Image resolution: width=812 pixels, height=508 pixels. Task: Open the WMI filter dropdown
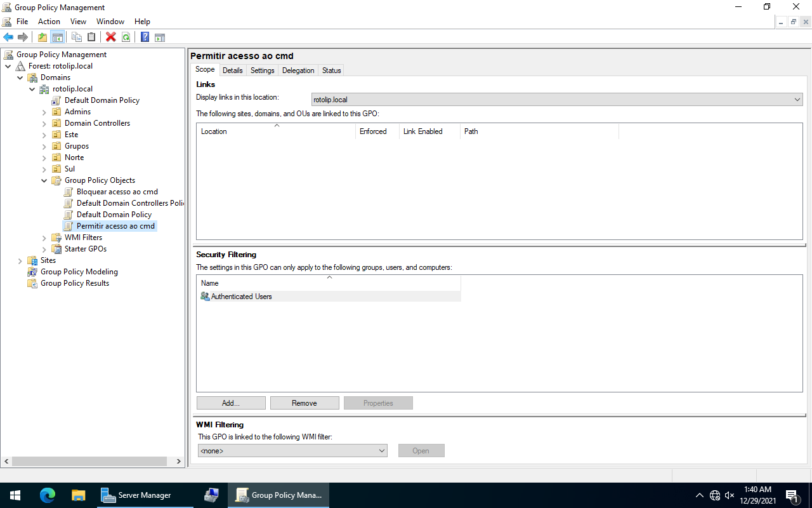[381, 451]
